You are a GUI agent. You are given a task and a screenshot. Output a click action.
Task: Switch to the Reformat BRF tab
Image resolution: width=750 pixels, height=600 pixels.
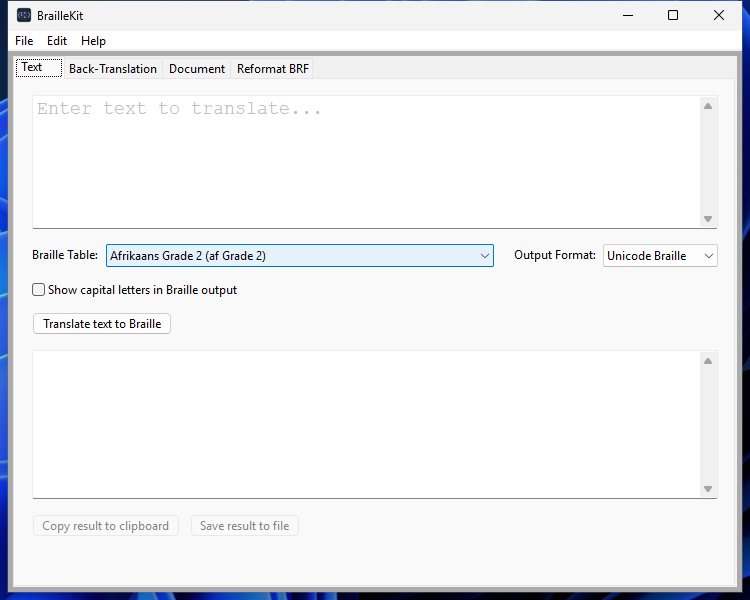coord(273,69)
